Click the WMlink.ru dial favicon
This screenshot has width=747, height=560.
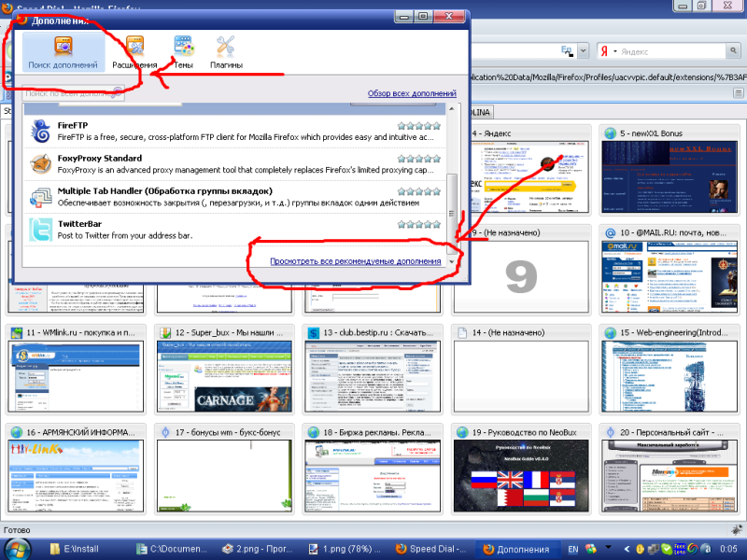point(17,332)
